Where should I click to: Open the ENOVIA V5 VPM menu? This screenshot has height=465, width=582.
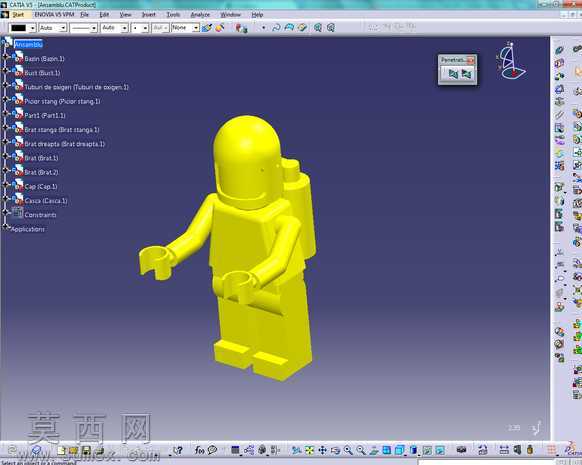(x=54, y=14)
